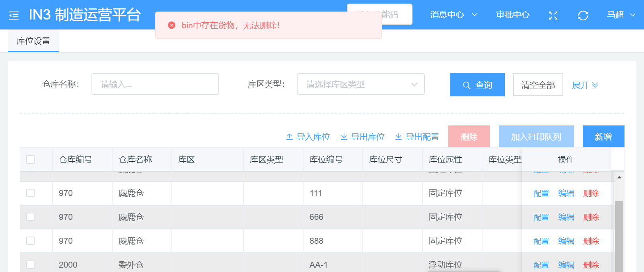
Task: Toggle the select-all checkbox in table header
Action: tap(31, 160)
